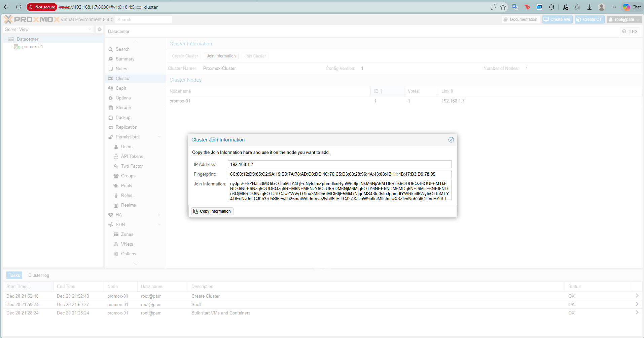Select promox-01 node in the tree

coord(32,47)
